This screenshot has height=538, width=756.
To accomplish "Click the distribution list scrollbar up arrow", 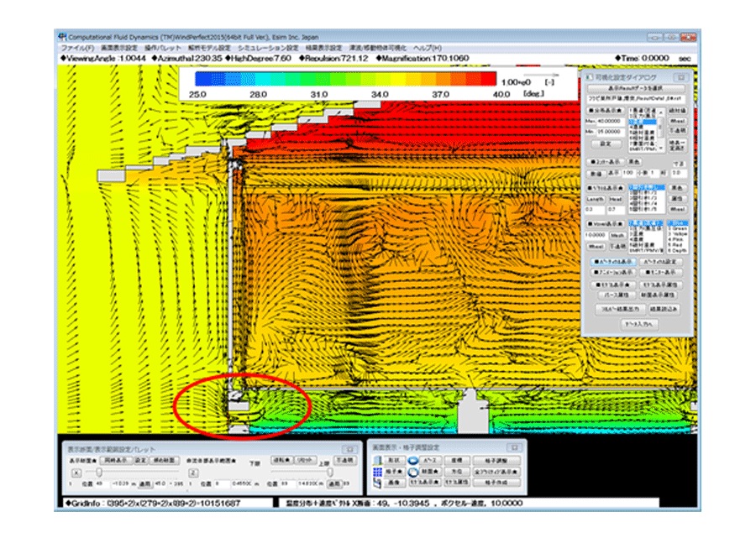I will pos(661,112).
